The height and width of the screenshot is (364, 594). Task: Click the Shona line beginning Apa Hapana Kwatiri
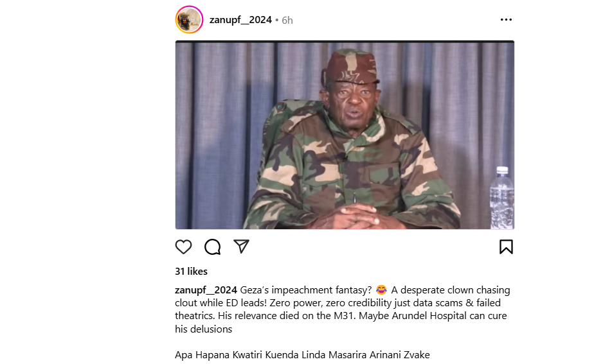pyautogui.click(x=302, y=355)
